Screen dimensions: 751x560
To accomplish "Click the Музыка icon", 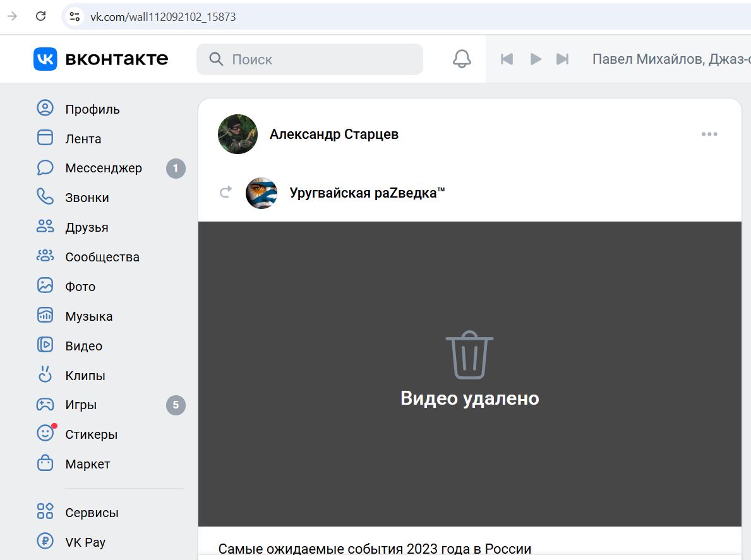I will click(x=45, y=316).
